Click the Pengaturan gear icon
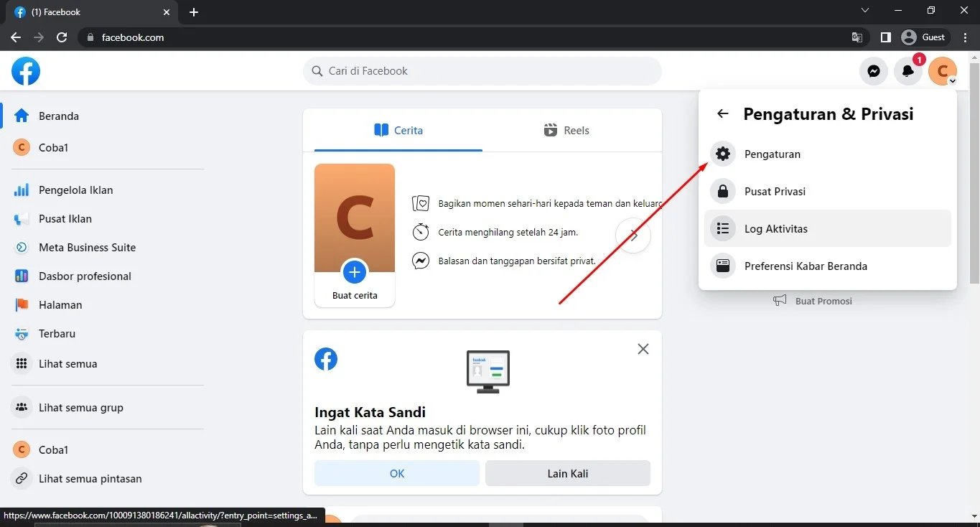This screenshot has height=527, width=980. tap(723, 154)
